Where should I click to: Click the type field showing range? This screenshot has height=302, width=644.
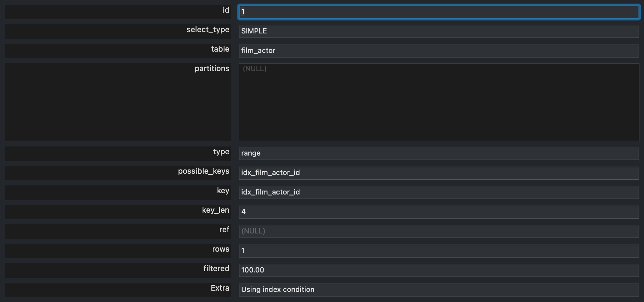click(x=438, y=153)
